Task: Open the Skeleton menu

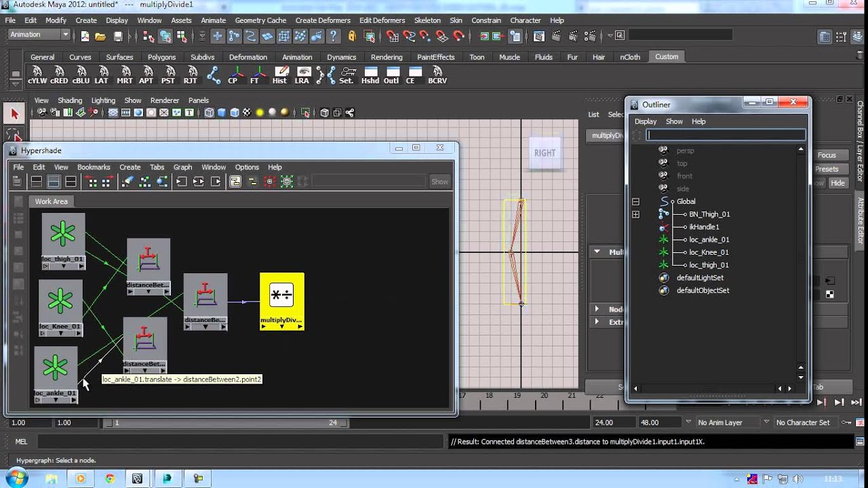Action: click(427, 20)
